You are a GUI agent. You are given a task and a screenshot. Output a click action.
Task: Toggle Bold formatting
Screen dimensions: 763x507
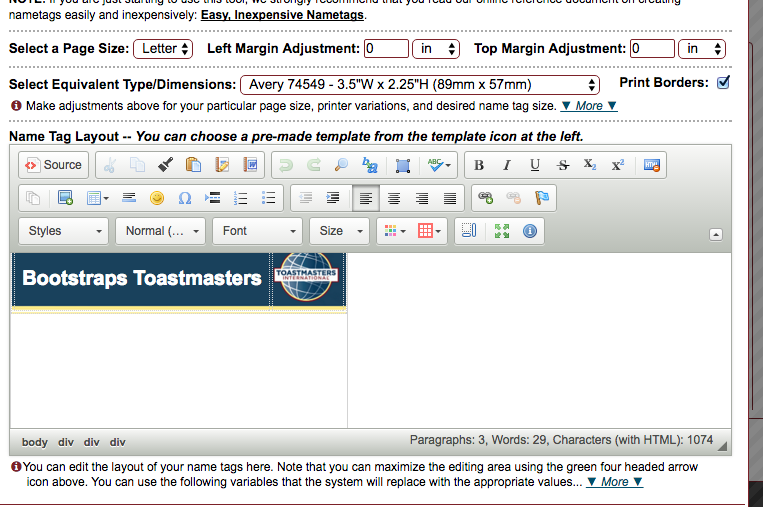tap(479, 165)
